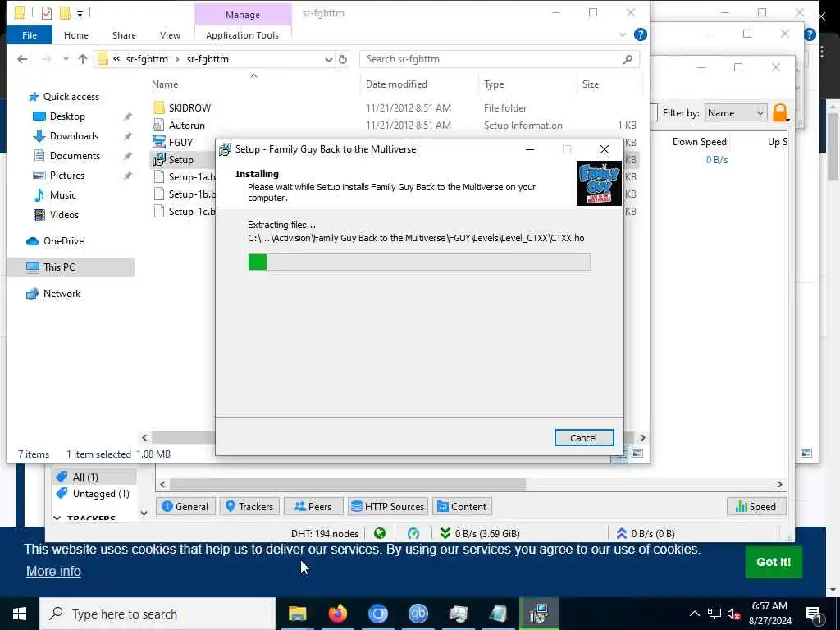Click the orange lock icon in qBittorrent
This screenshot has width=840, height=630.
[780, 112]
